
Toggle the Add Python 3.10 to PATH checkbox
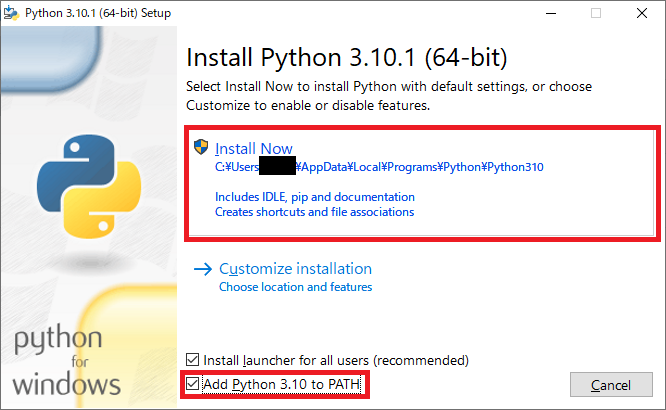click(x=192, y=384)
